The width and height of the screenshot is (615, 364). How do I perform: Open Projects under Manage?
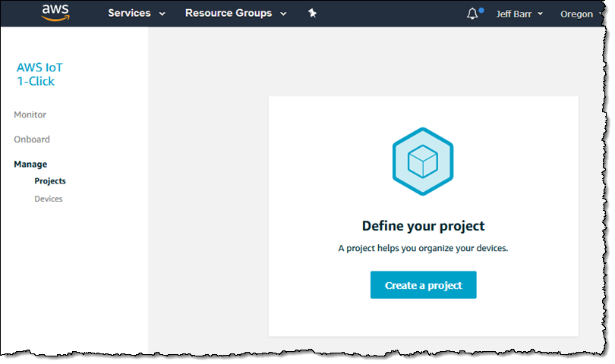(x=50, y=181)
